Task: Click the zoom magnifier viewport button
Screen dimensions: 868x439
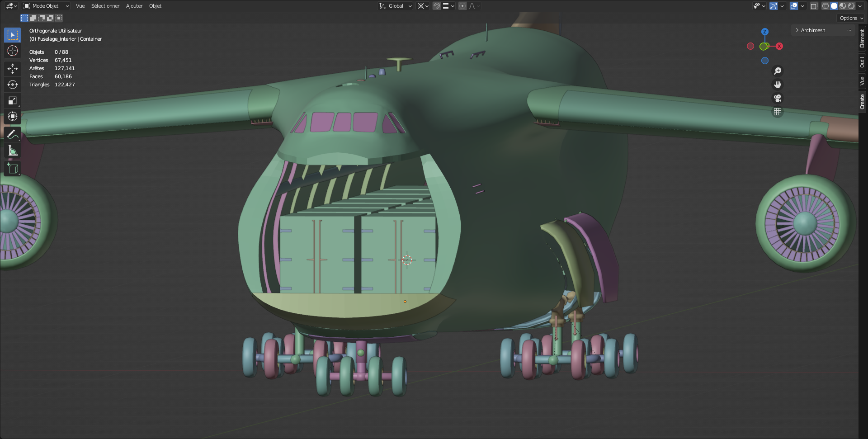Action: [x=778, y=71]
